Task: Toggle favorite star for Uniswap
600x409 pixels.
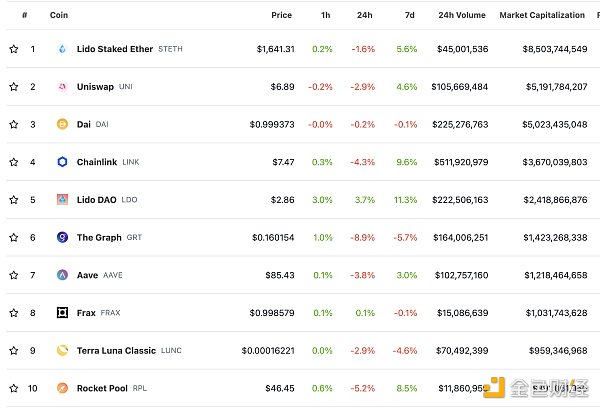Action: pos(13,87)
